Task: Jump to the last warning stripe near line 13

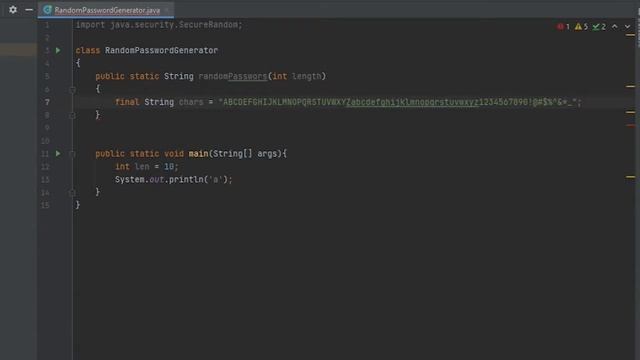Action: 630,177
